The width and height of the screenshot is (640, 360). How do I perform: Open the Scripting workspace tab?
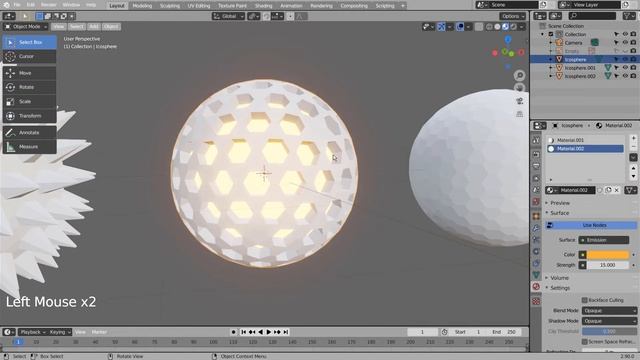coord(385,6)
